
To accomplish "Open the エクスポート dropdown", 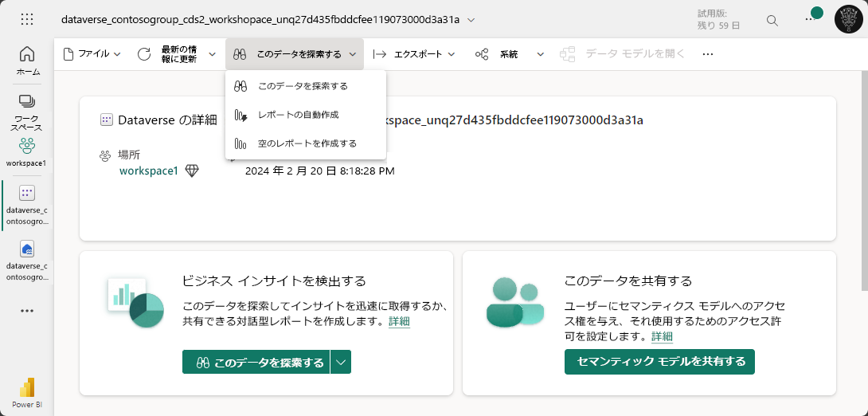I will pyautogui.click(x=414, y=54).
